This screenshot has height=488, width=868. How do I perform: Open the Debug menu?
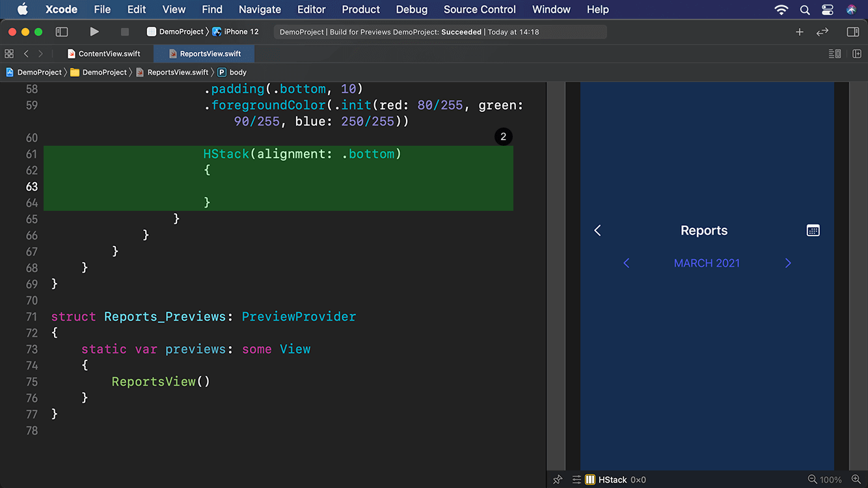(412, 9)
